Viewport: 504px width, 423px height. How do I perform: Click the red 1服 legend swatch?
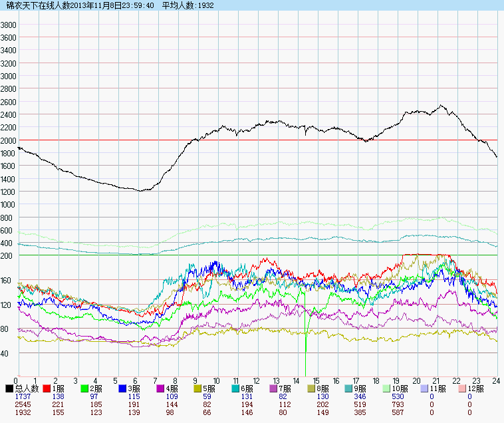(47, 388)
